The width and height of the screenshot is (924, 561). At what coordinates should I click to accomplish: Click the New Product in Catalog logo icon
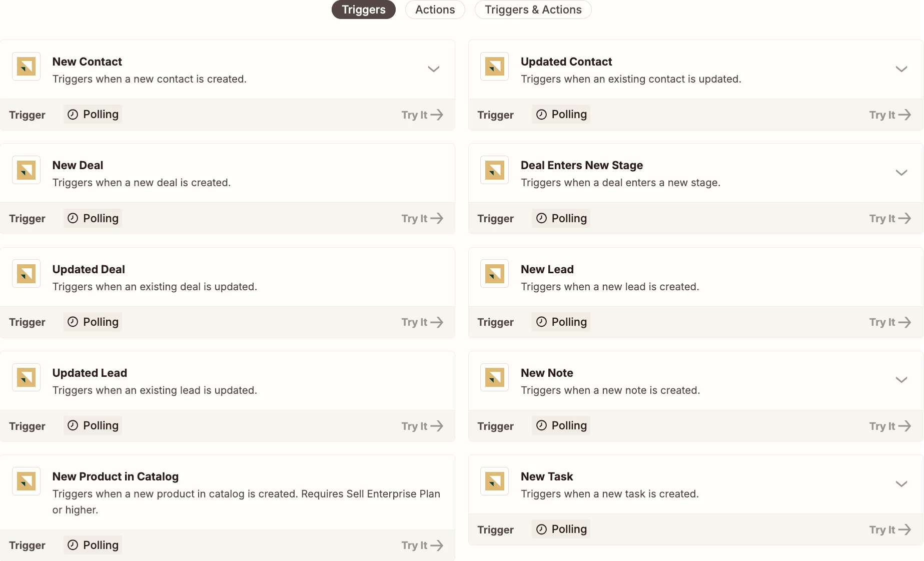(26, 481)
